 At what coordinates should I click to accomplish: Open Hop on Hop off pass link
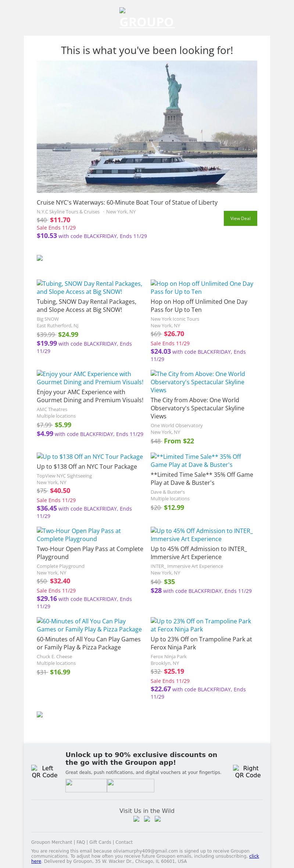pos(202,288)
